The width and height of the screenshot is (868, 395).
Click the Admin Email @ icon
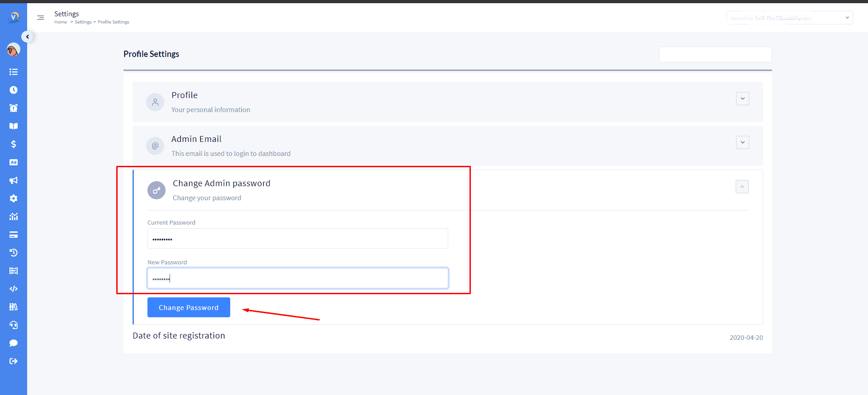point(155,146)
